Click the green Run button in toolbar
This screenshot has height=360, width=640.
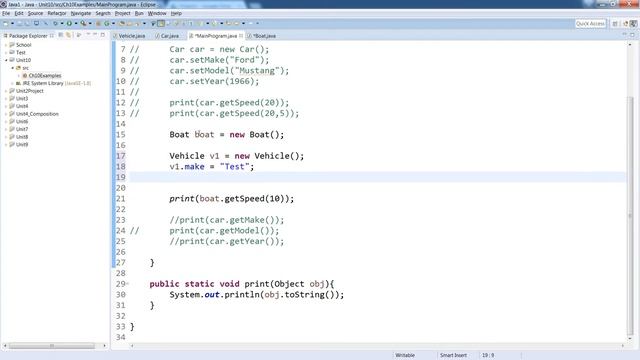69,24
